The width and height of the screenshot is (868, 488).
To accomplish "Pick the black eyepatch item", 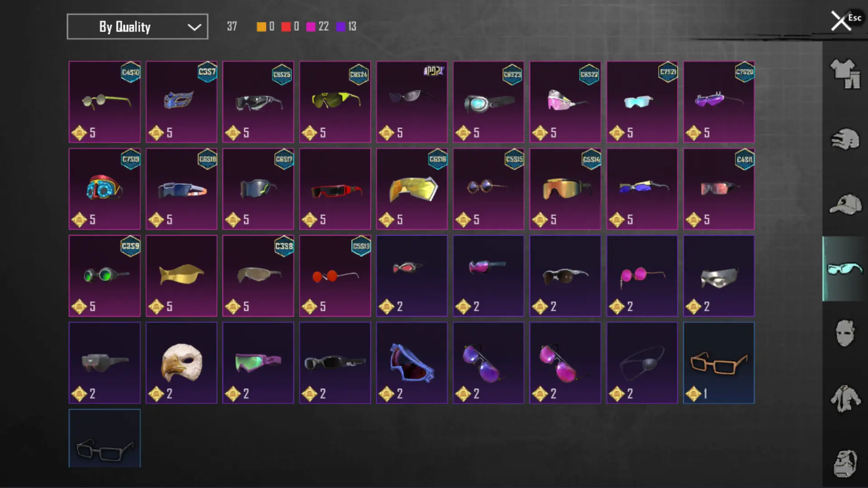I will (642, 363).
